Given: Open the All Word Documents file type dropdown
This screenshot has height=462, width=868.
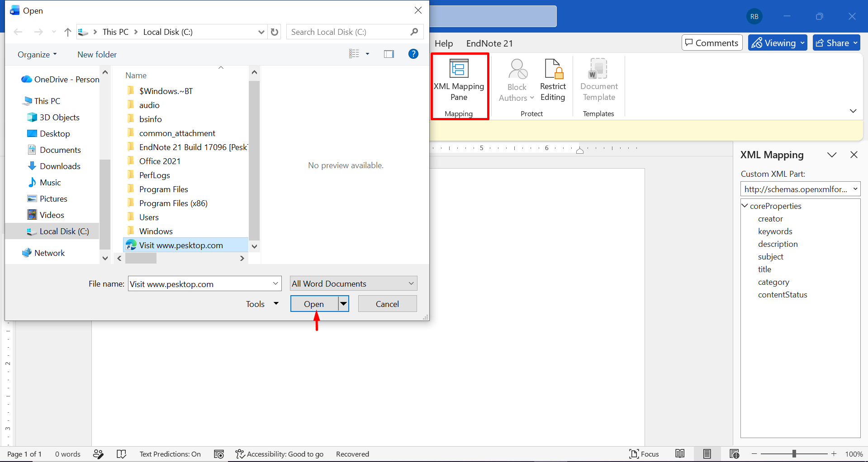Looking at the screenshot, I should click(x=353, y=283).
